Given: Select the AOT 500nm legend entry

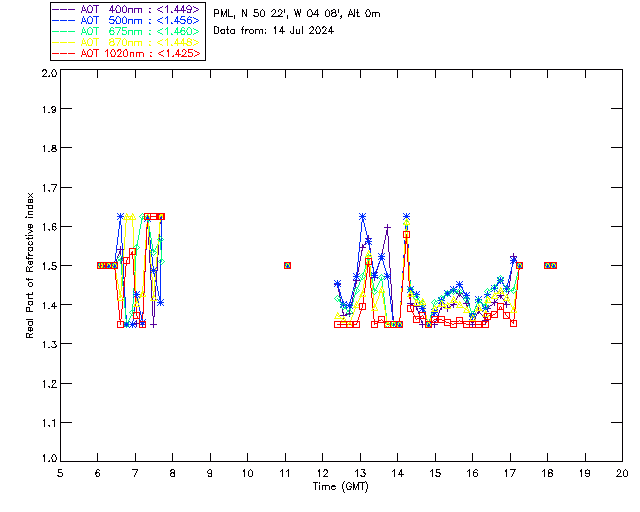Looking at the screenshot, I should 127,20.
